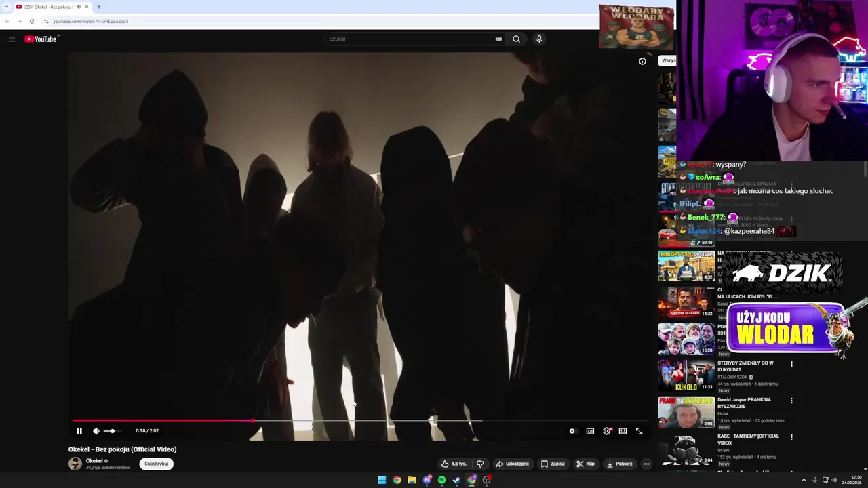
Task: Download the video with Pobierz
Action: click(x=619, y=464)
